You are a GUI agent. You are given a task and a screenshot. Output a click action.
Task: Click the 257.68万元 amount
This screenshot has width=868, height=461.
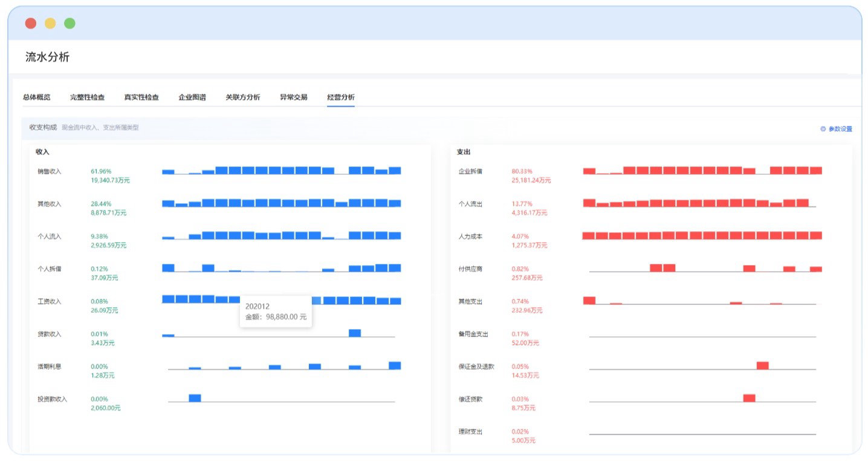click(528, 278)
